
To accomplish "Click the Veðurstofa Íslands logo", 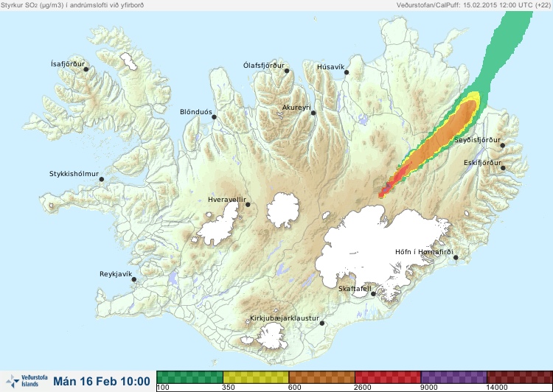I will coord(27,381).
